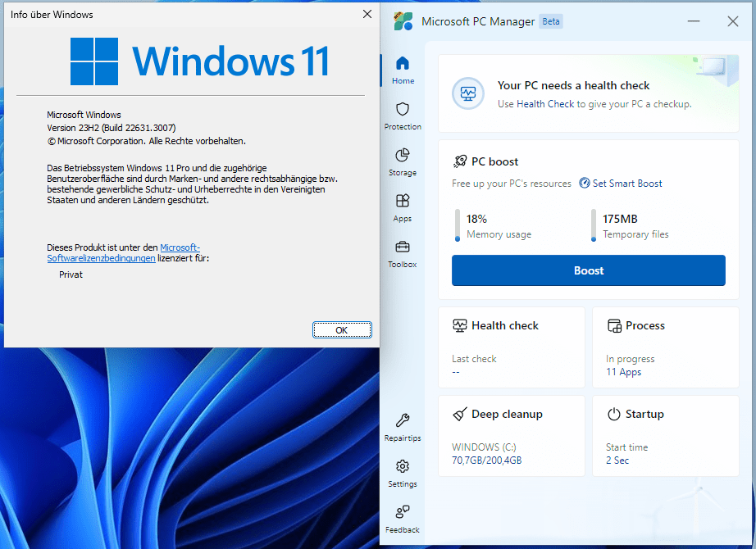Click the 18% memory usage value
Image resolution: width=756 pixels, height=549 pixels.
click(476, 219)
